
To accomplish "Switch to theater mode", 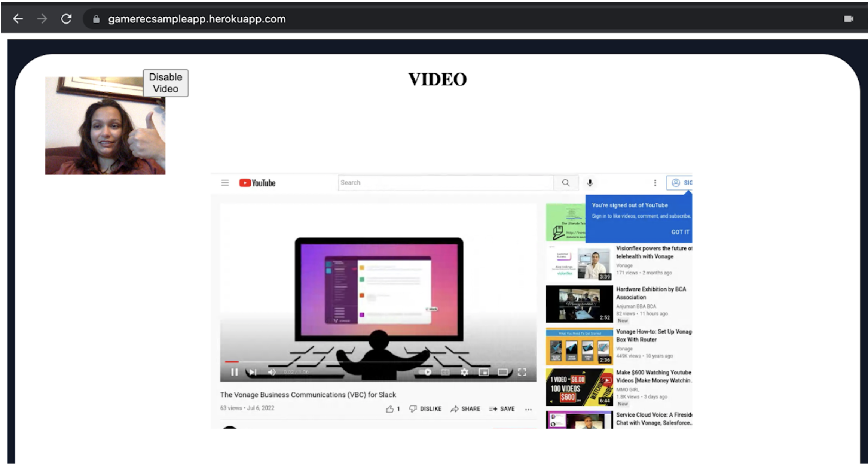I will click(x=503, y=372).
